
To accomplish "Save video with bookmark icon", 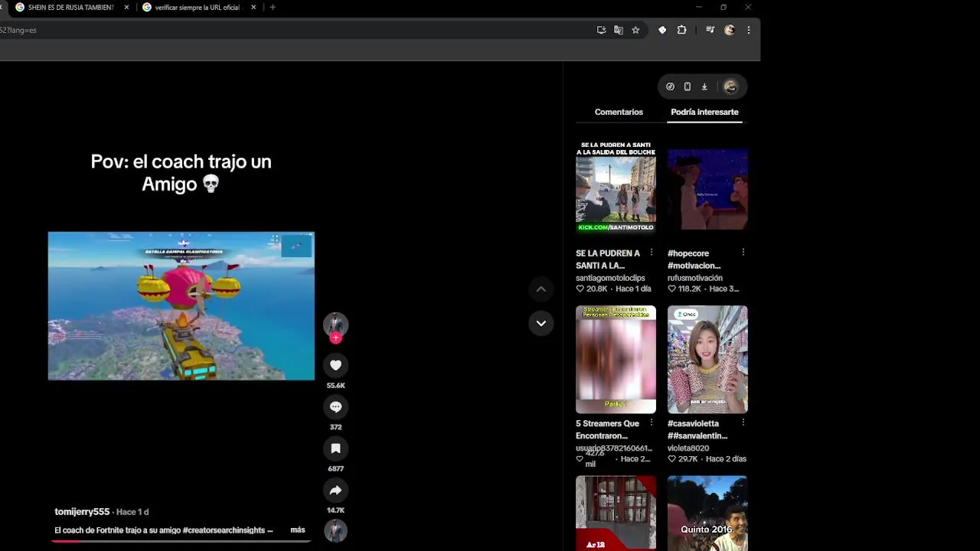I will coord(335,448).
